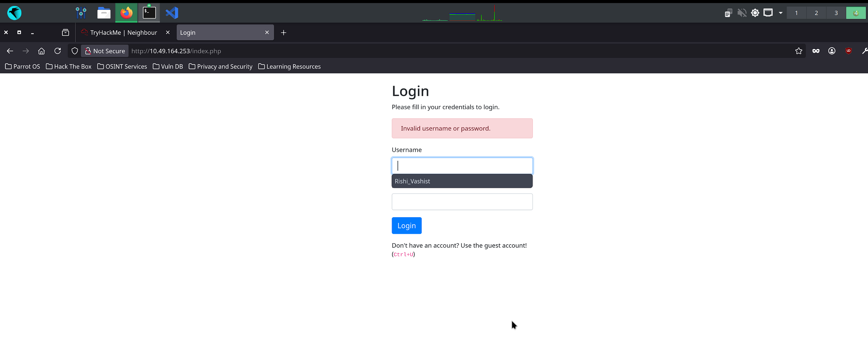This screenshot has width=868, height=360.
Task: Switch to the Firefox taskbar icon
Action: (126, 13)
